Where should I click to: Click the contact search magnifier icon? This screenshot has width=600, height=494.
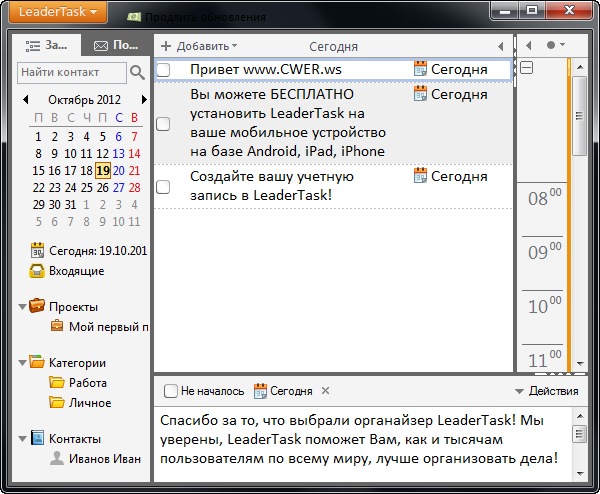point(137,72)
